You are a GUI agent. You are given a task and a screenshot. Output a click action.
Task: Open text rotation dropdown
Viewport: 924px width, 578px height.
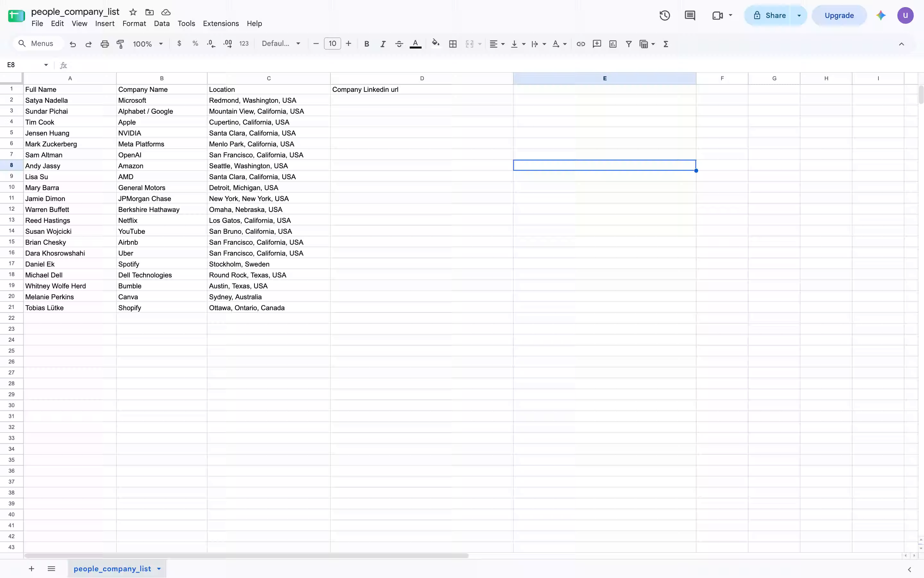[559, 44]
